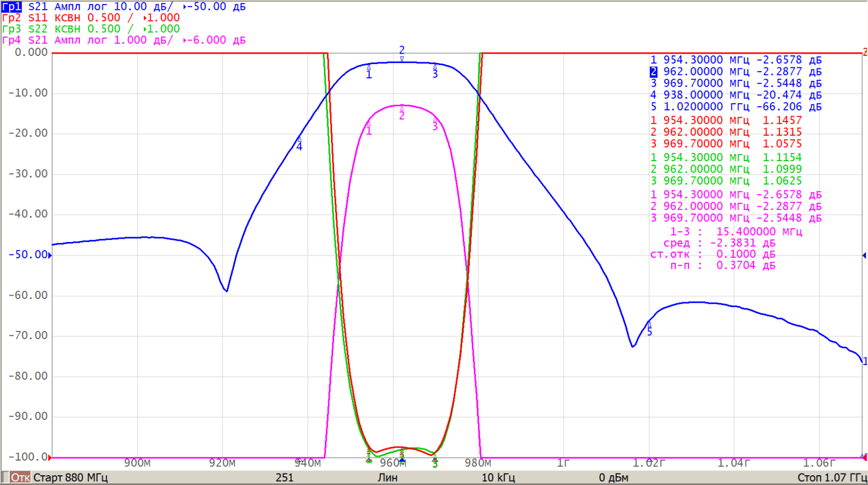868x485 pixels.
Task: Toggle the Отк correction status indicator
Action: point(21,478)
